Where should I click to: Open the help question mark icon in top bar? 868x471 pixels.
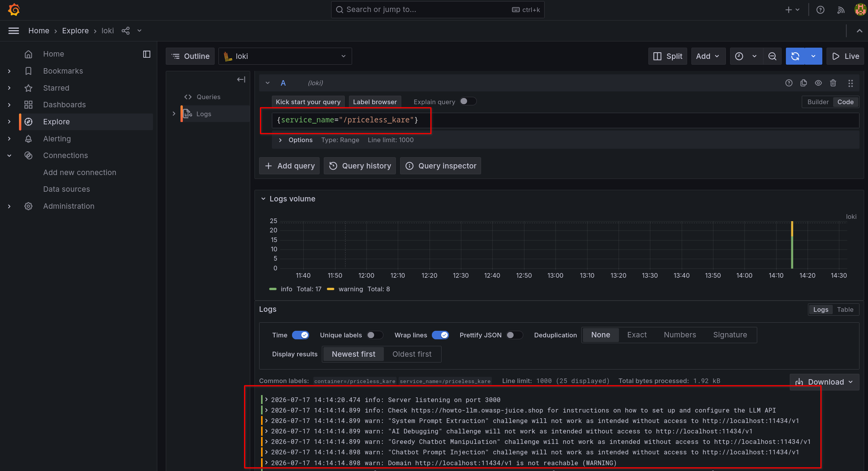[x=820, y=10]
